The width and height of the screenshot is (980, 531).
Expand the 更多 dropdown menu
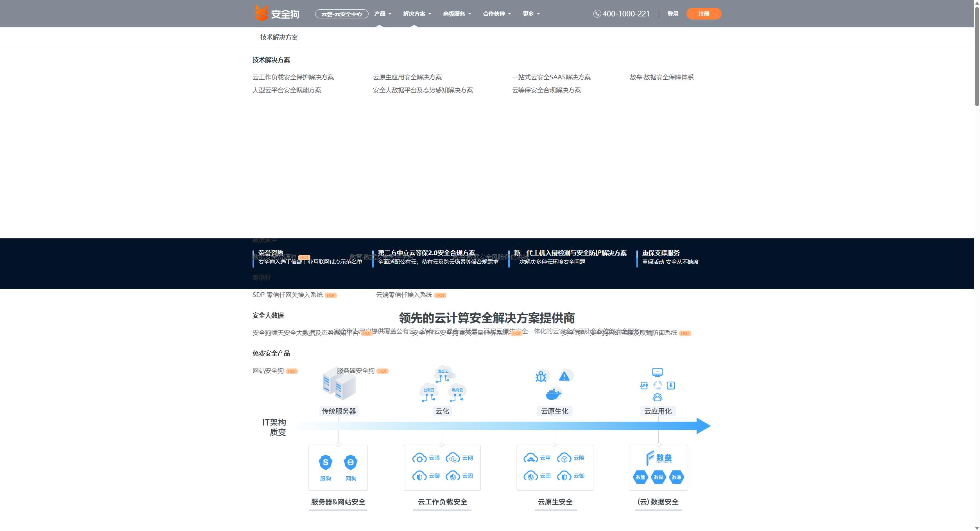click(x=532, y=14)
